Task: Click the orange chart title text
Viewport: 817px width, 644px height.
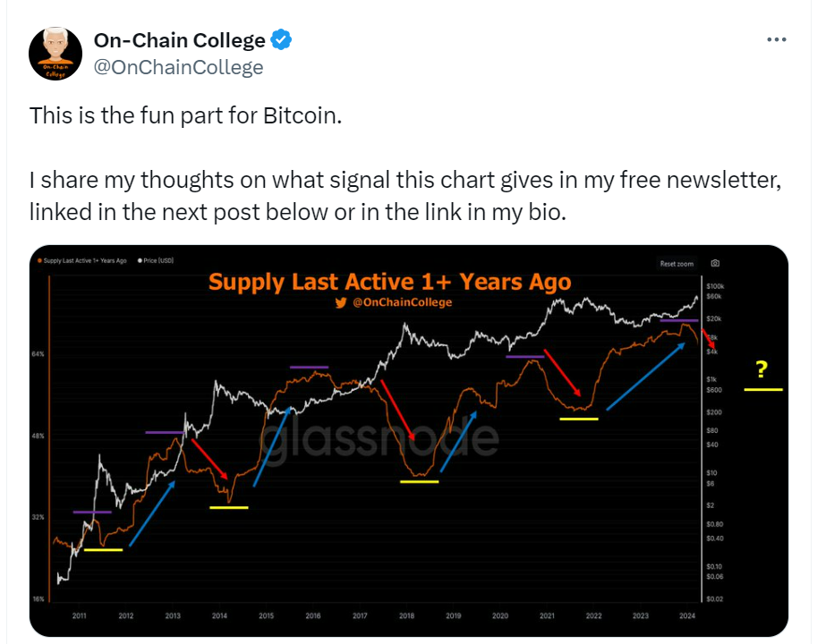Action: tap(389, 283)
